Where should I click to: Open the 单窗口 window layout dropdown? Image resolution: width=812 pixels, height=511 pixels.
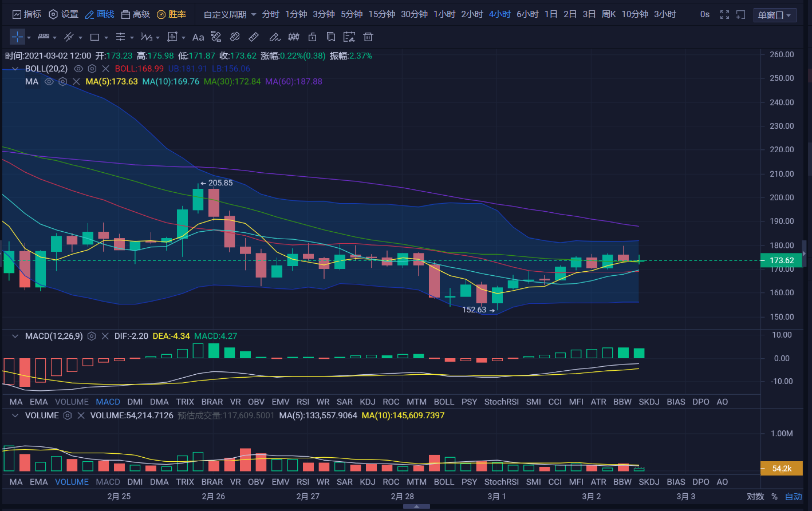click(774, 15)
